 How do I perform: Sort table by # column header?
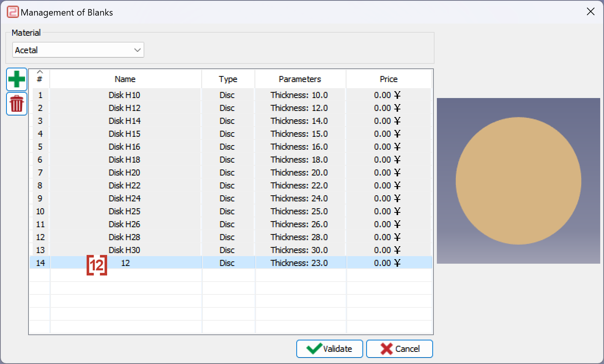(x=40, y=79)
